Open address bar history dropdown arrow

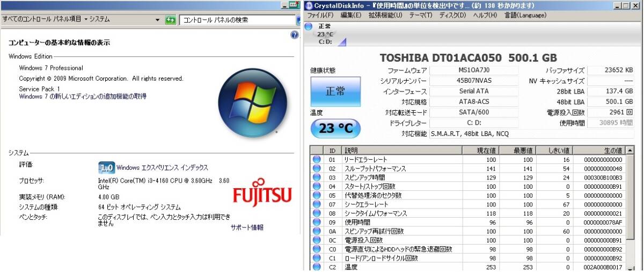(x=158, y=20)
